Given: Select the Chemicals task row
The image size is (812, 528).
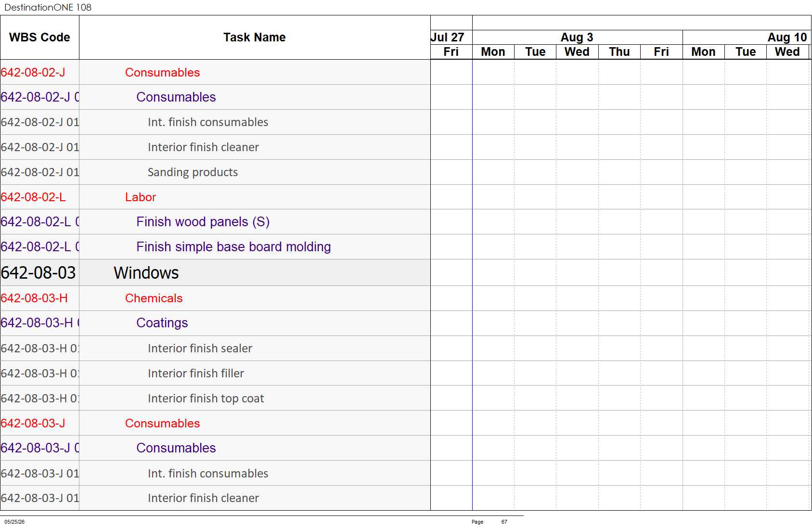Looking at the screenshot, I should coord(215,298).
